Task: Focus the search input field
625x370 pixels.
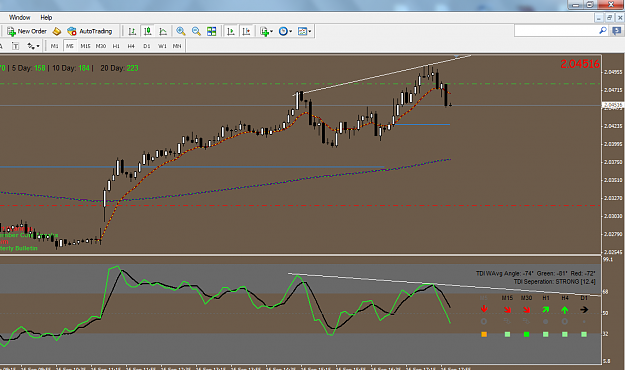Action: tap(556, 31)
